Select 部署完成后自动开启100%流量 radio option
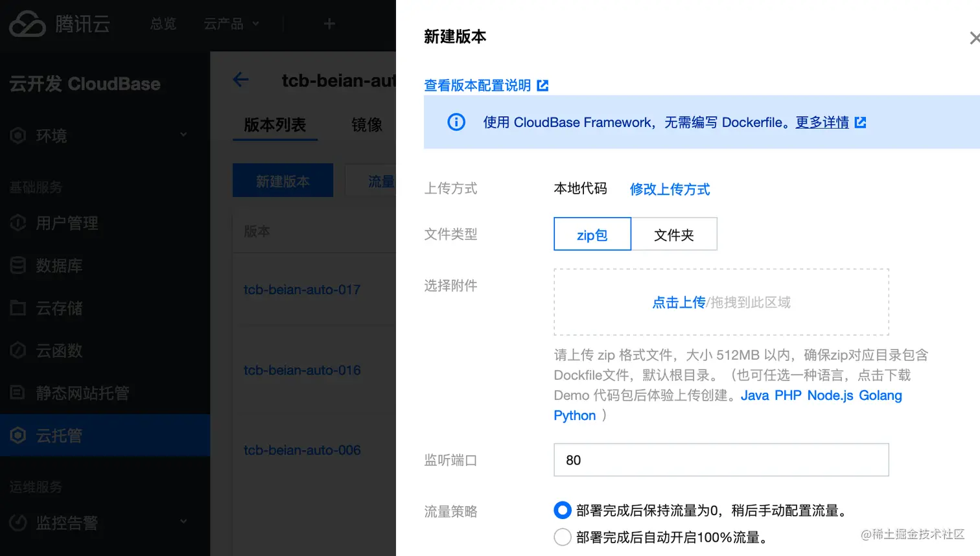Viewport: 980px width, 556px height. (x=563, y=537)
